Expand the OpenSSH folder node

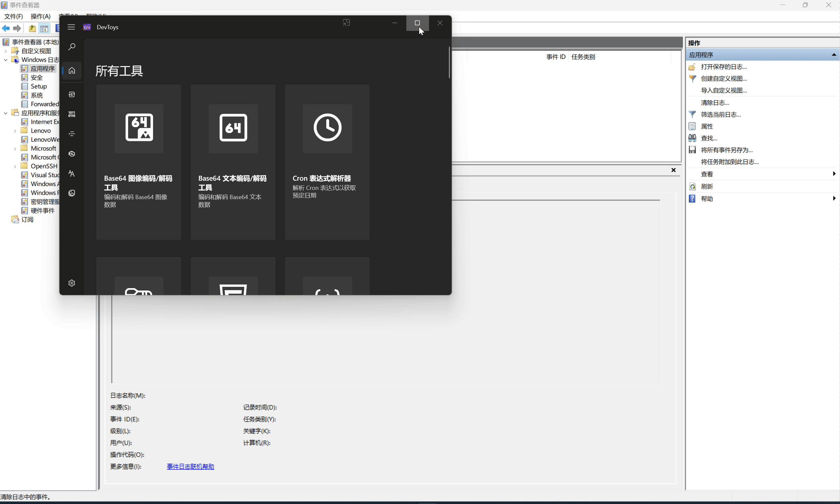pyautogui.click(x=15, y=166)
